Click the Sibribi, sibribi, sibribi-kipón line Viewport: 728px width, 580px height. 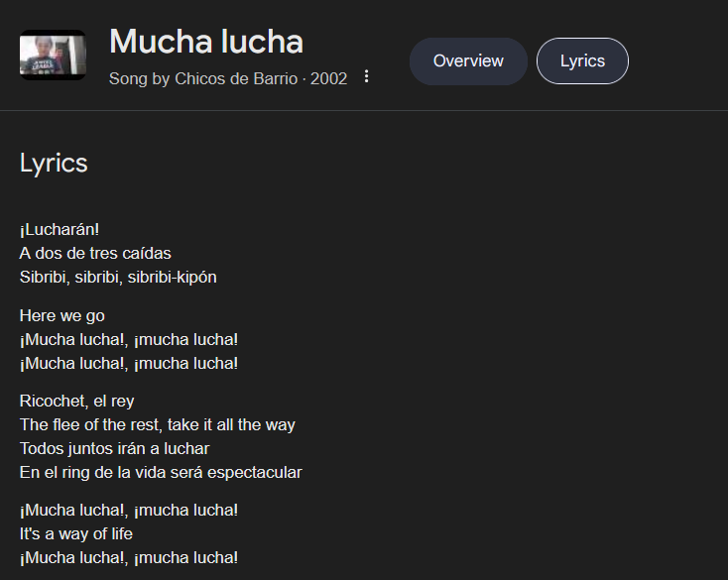(118, 277)
